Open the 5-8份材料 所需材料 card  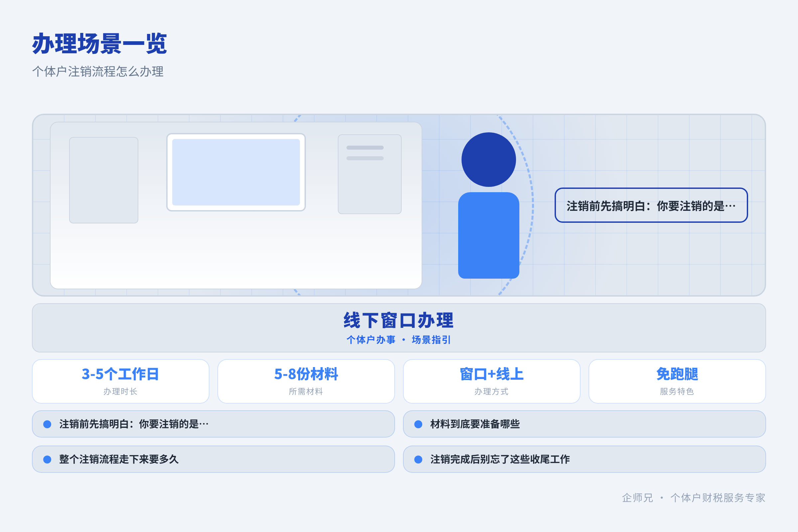(x=306, y=381)
